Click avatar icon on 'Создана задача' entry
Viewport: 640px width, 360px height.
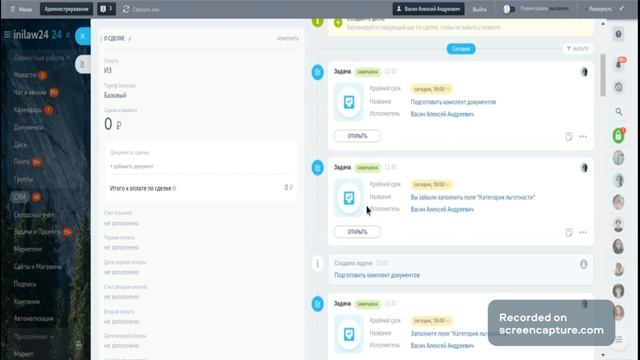584,264
